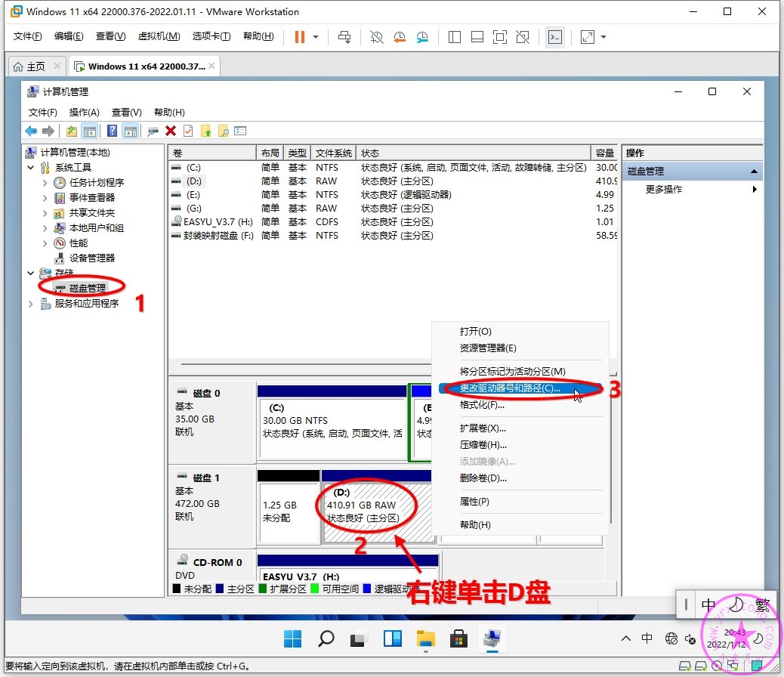Click the send Ctrl+Alt+Del icon in VMware toolbar
Image resolution: width=784 pixels, height=677 pixels.
click(x=344, y=37)
